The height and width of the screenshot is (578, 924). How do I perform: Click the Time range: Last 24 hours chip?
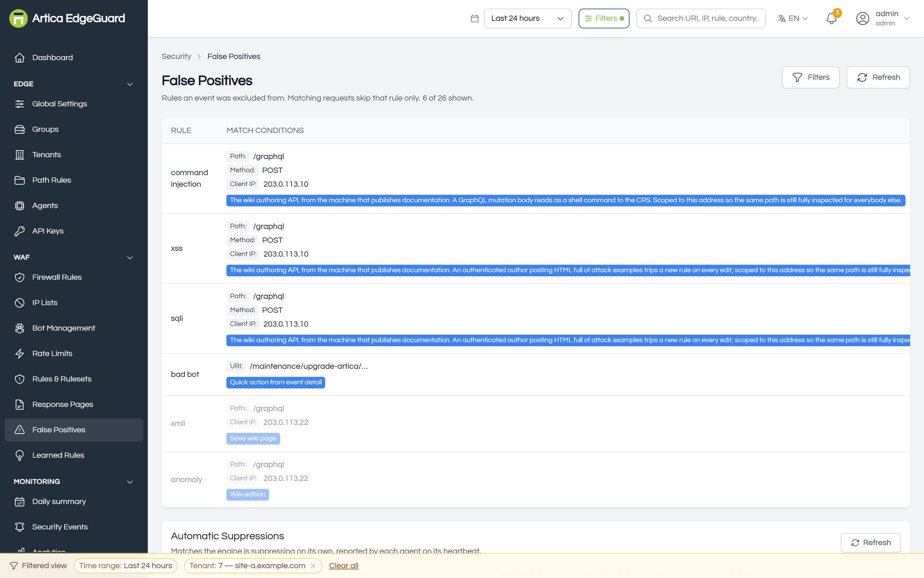(x=126, y=566)
